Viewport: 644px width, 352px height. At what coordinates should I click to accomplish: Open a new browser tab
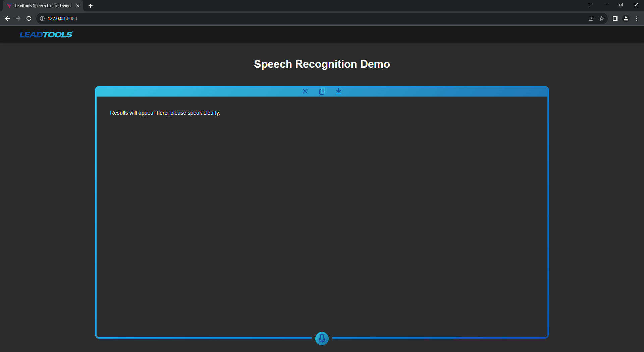click(x=91, y=6)
